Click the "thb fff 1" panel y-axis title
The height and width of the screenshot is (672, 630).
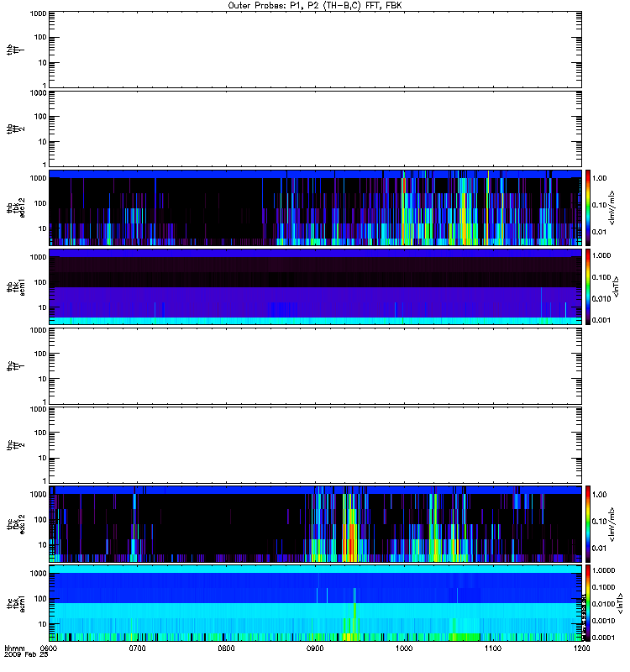(x=16, y=50)
